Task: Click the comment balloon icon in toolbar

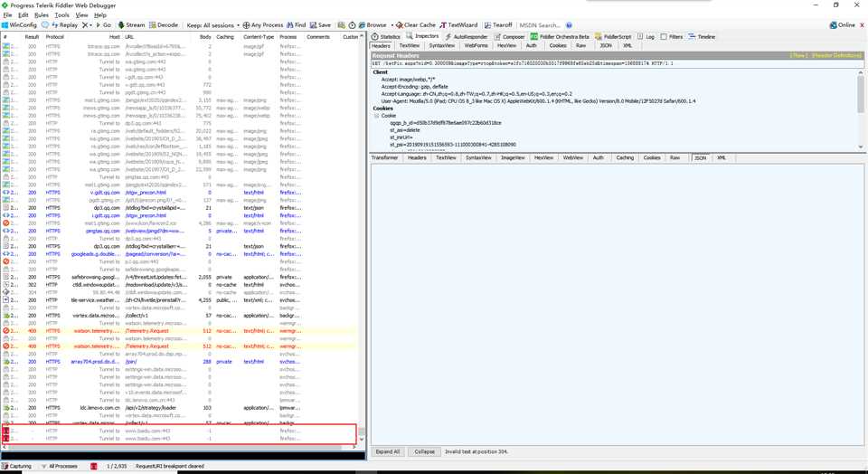Action: point(45,25)
